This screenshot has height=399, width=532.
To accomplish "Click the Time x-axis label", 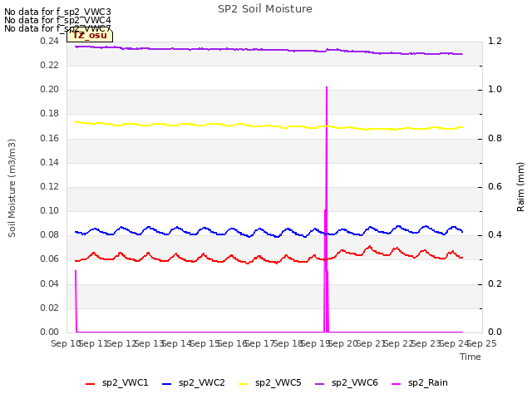I will pos(470,357).
